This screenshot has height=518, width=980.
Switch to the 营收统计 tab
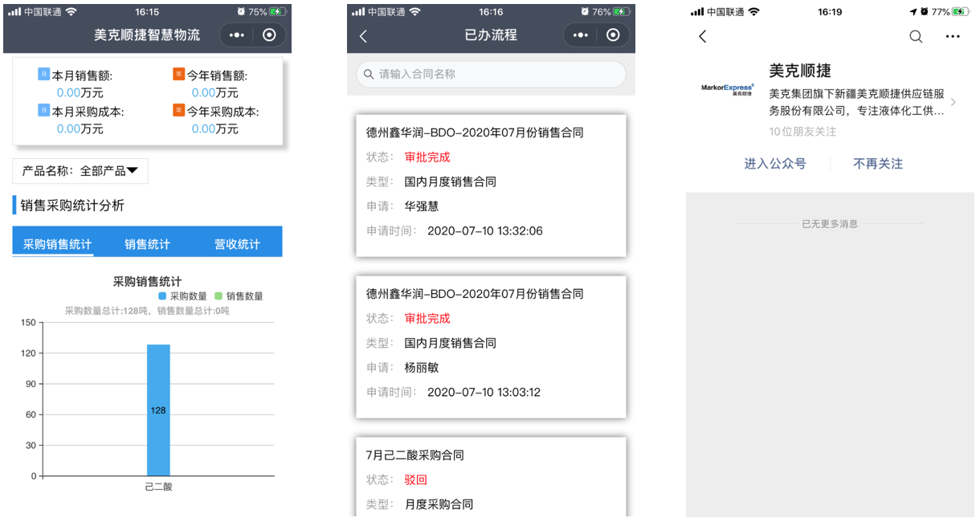coord(237,244)
